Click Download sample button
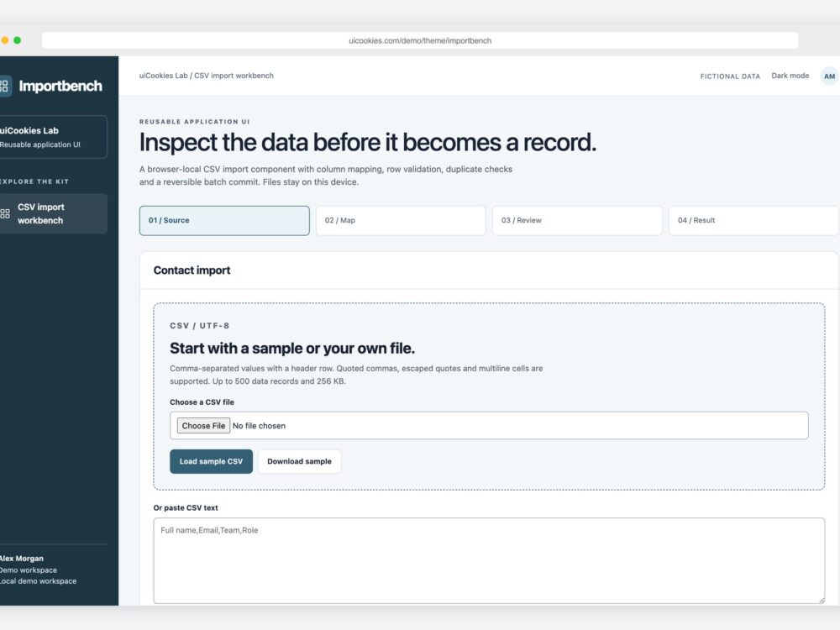This screenshot has height=630, width=840. (300, 461)
